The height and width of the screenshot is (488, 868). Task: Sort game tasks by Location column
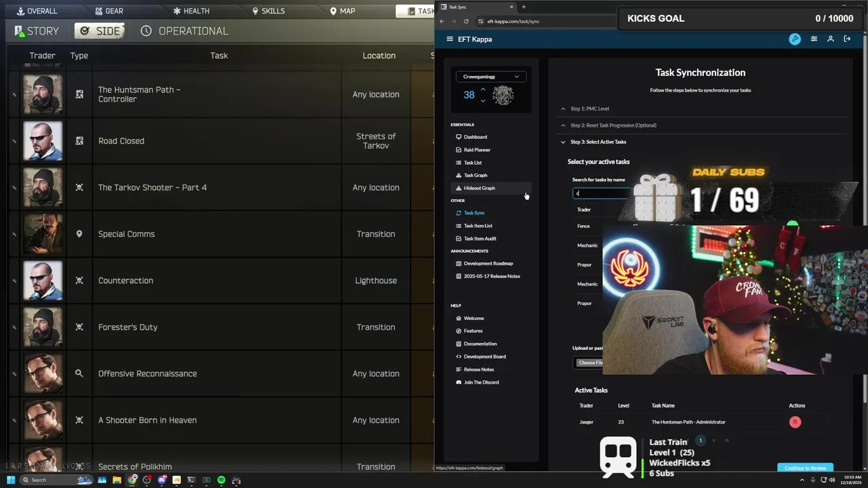tap(379, 56)
